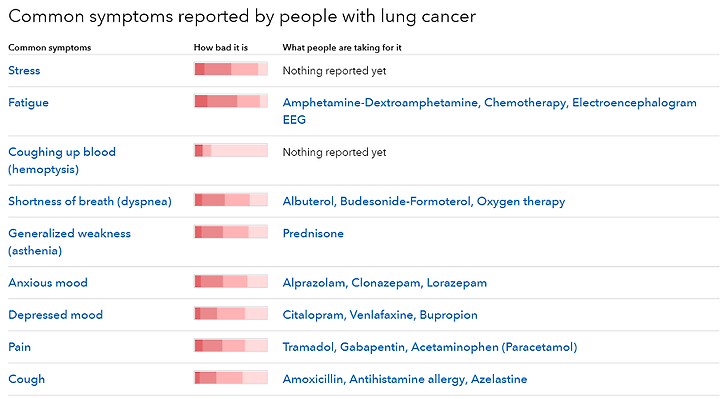Viewport: 720px width, 399px height.
Task: Open the Bupropion treatment link
Action: (448, 315)
